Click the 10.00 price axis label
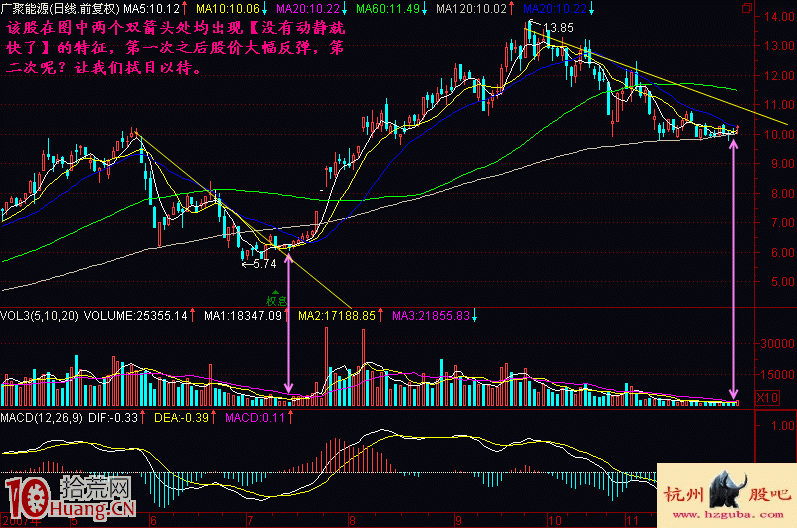 pyautogui.click(x=779, y=134)
